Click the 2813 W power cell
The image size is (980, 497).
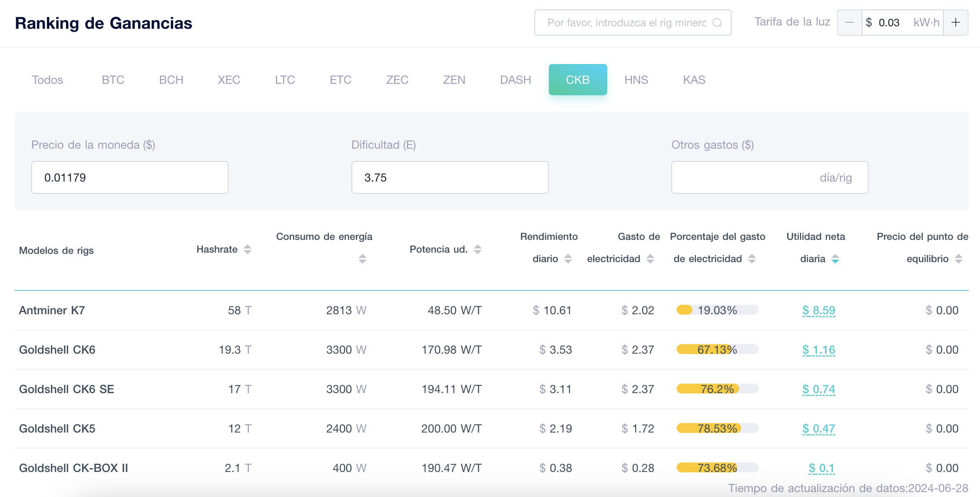coord(346,310)
